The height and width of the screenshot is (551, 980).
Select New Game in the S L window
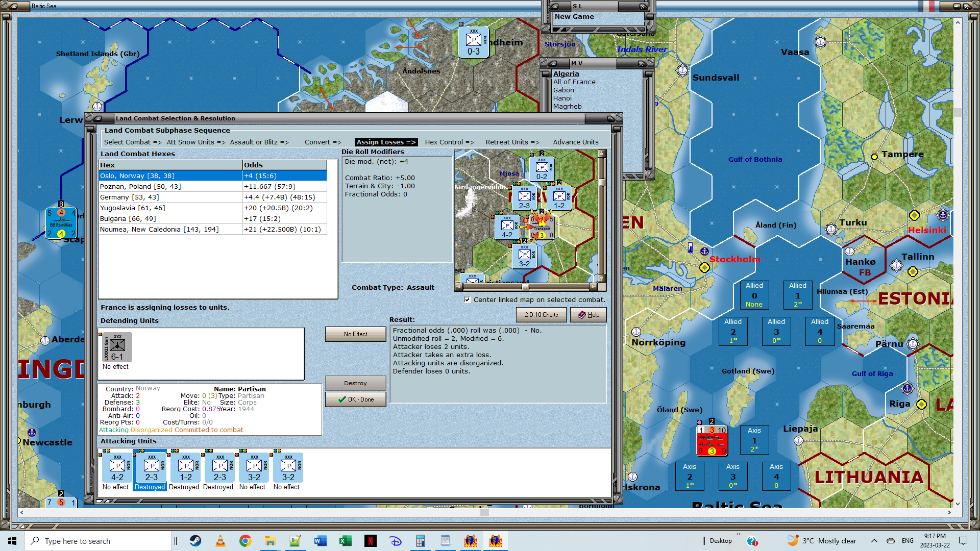point(574,17)
